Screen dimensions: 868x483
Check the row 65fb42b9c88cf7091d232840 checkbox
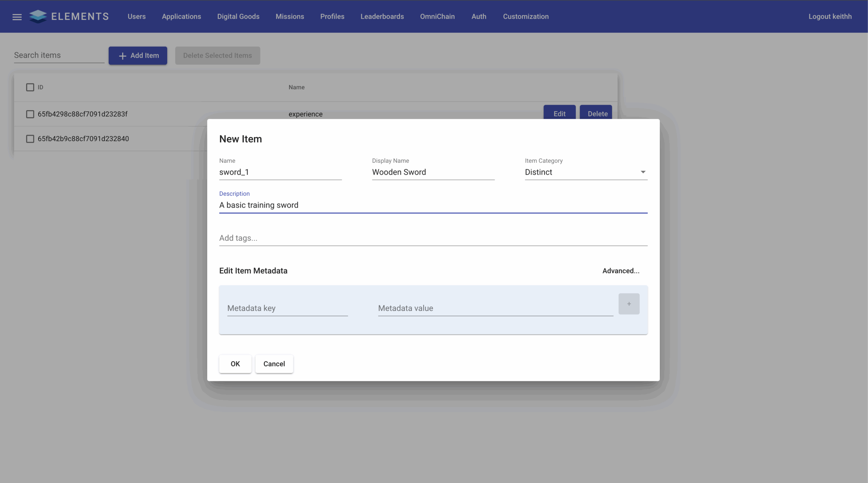[30, 139]
